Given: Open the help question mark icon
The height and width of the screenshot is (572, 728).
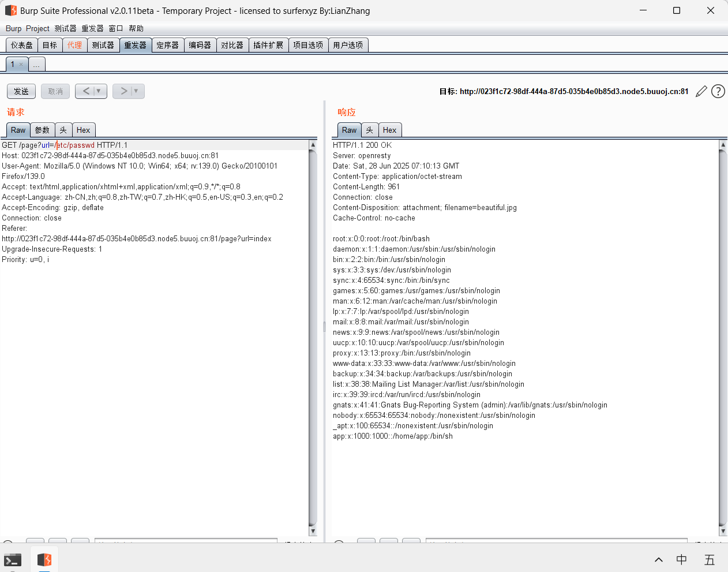Looking at the screenshot, I should [718, 91].
